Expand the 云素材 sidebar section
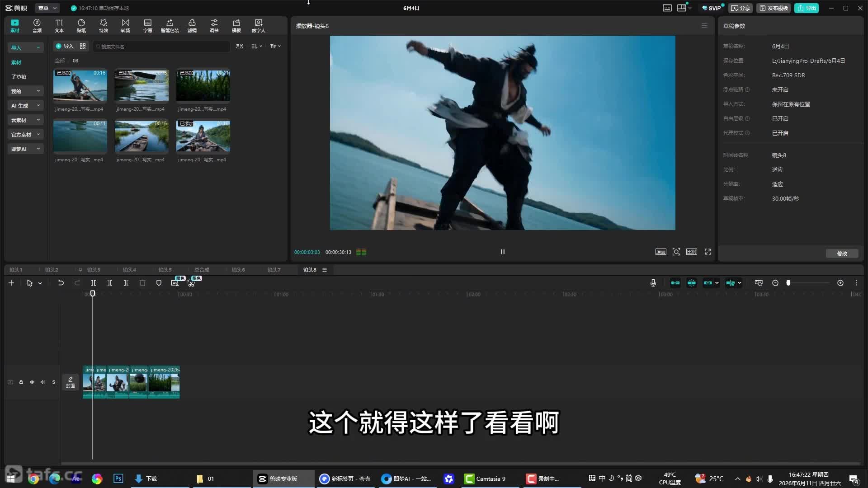 pyautogui.click(x=25, y=120)
